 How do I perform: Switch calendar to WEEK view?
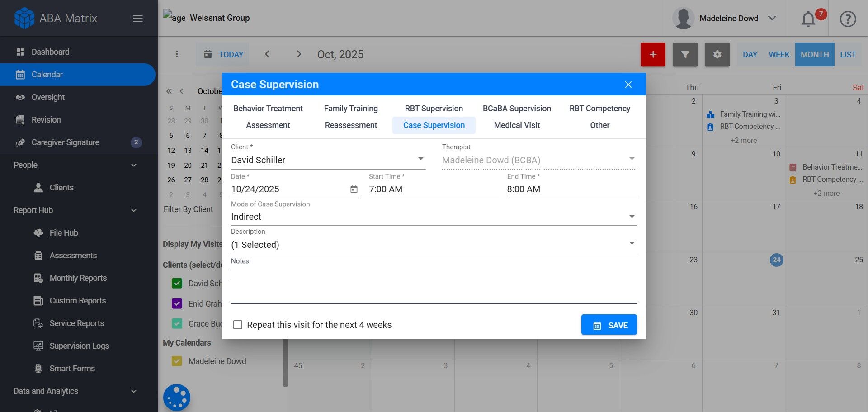coord(779,55)
